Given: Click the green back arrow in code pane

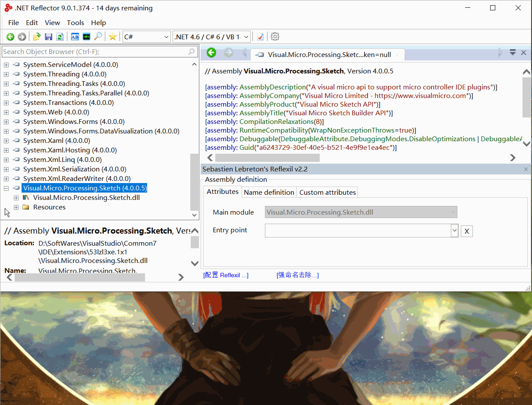Looking at the screenshot, I should tap(211, 53).
